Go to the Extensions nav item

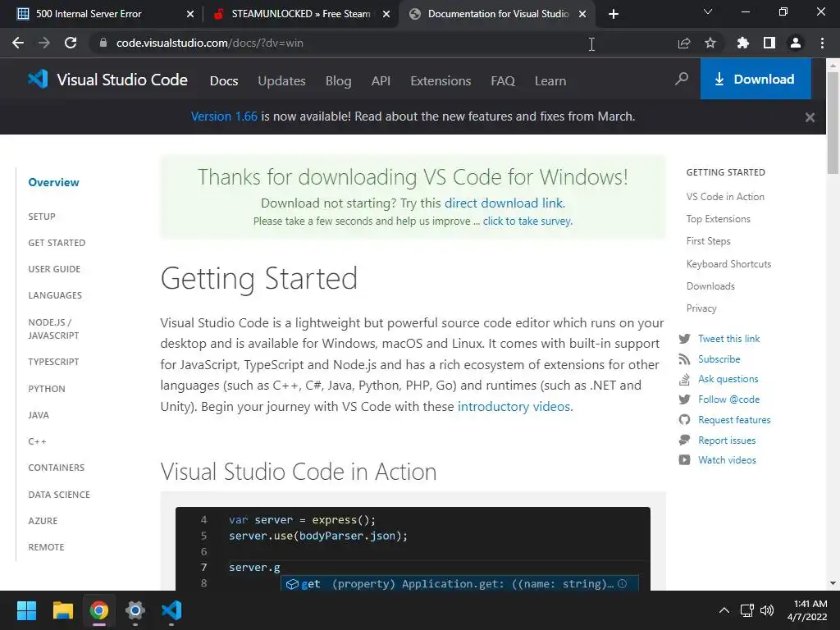(x=441, y=81)
